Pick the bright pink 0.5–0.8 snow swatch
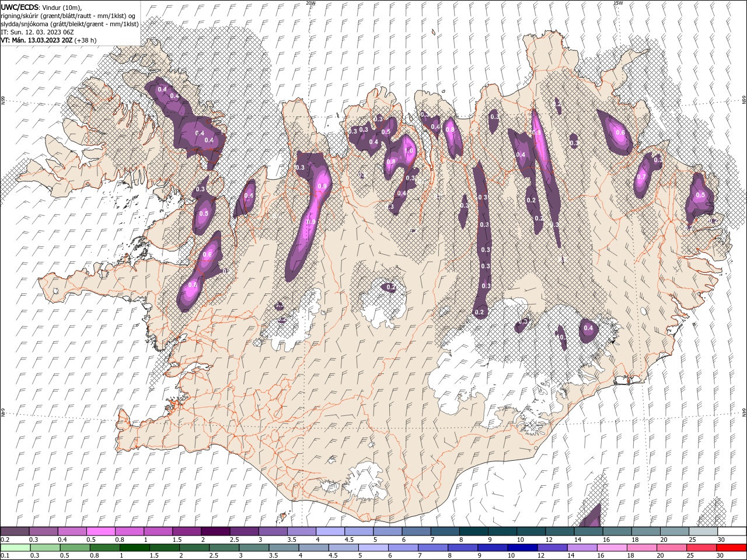747x560 pixels. (100, 531)
